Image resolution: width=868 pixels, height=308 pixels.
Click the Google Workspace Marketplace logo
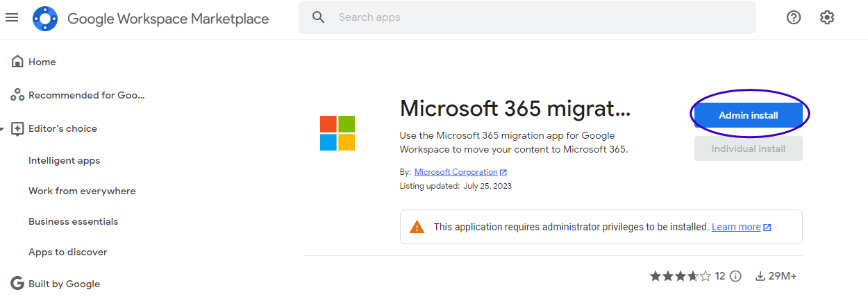click(x=45, y=19)
